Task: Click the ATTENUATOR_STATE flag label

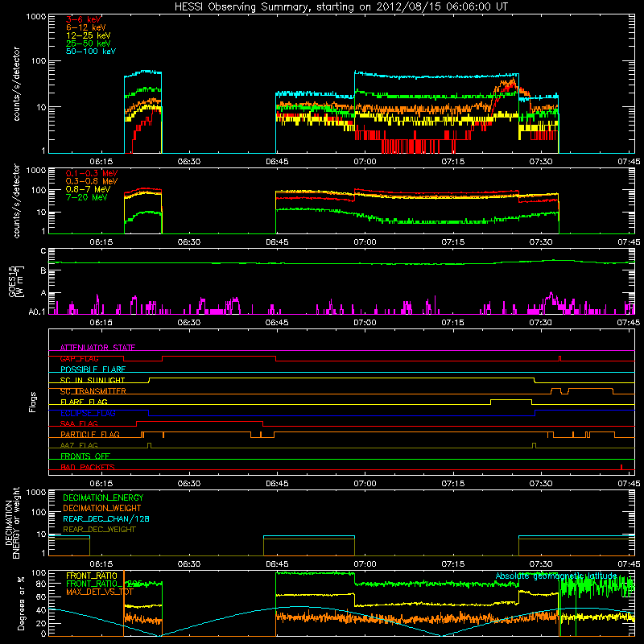Action: pyautogui.click(x=97, y=348)
